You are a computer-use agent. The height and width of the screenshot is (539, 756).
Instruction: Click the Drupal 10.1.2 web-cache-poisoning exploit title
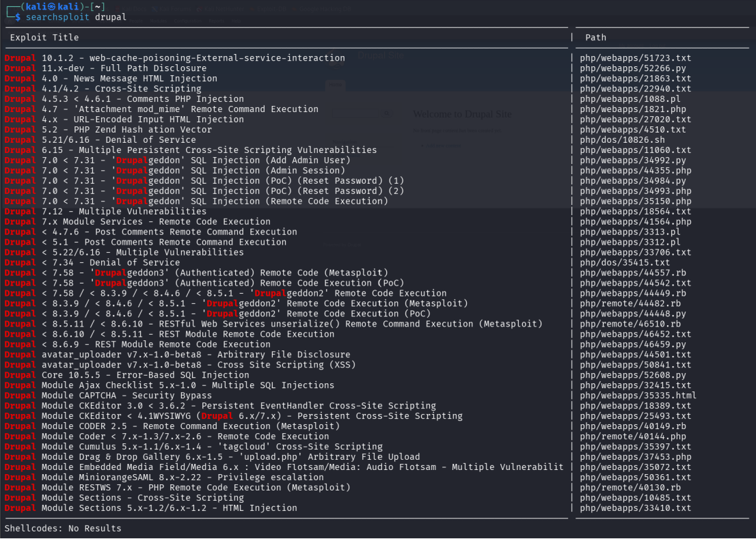point(174,58)
